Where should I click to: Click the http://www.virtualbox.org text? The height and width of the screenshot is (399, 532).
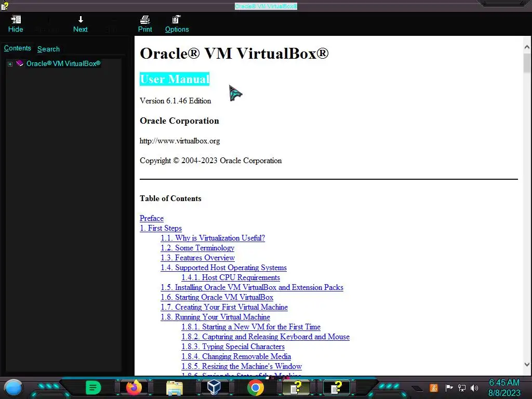coord(180,141)
